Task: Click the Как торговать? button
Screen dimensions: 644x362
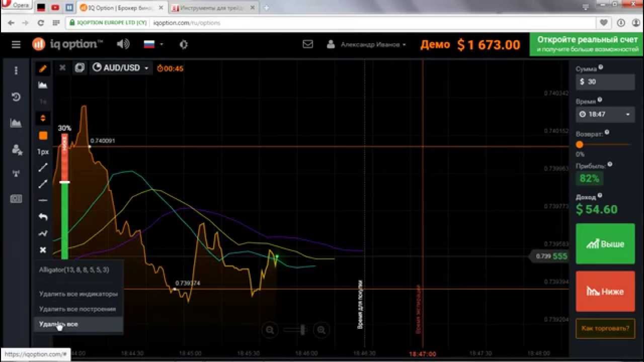Action: [605, 328]
